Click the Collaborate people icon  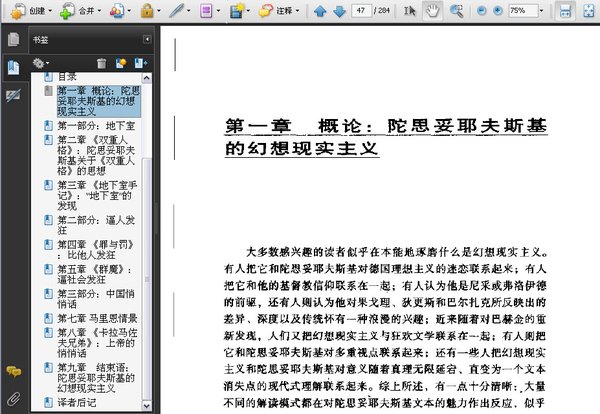coord(117,11)
